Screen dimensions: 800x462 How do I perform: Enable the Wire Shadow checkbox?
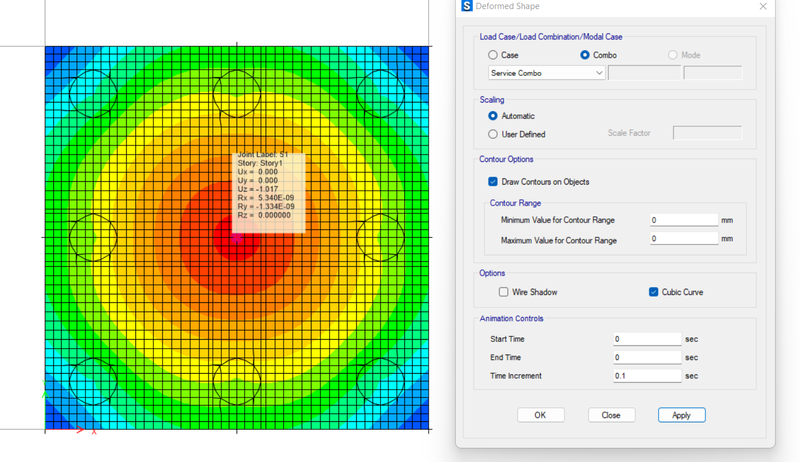(x=504, y=292)
